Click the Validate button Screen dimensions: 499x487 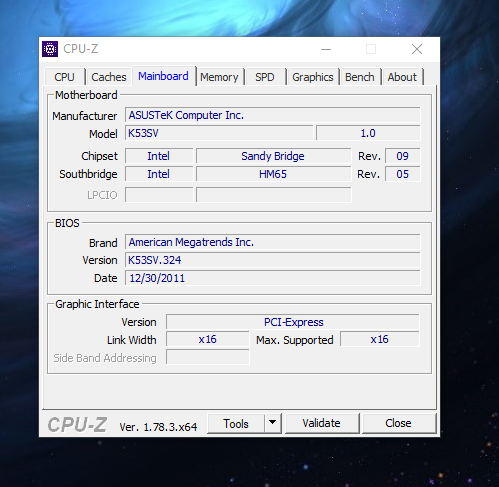322,423
